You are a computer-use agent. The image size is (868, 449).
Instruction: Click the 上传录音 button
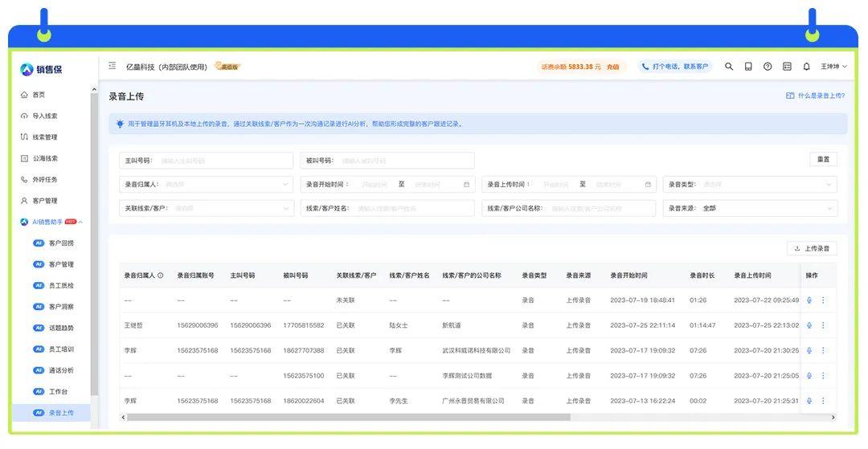pos(812,248)
